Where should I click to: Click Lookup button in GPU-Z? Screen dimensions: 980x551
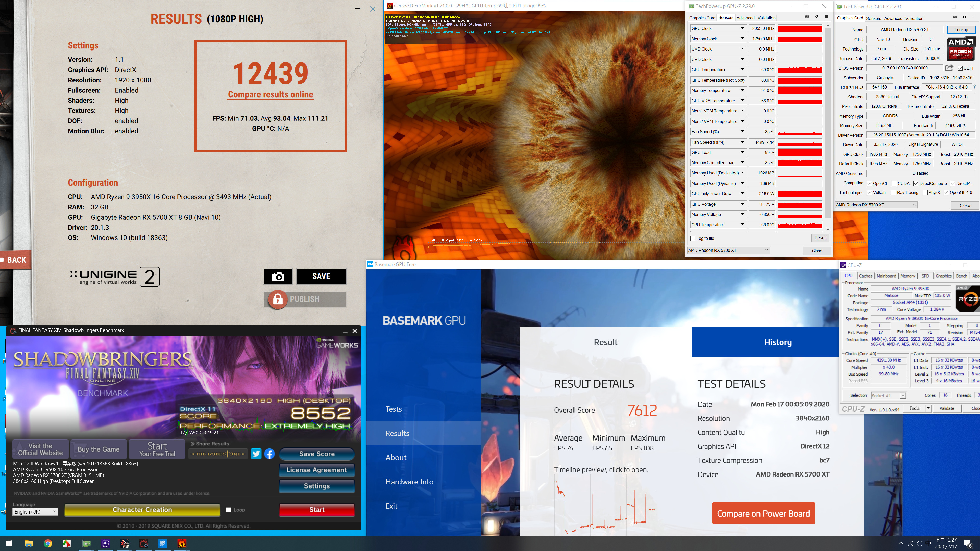[x=961, y=30]
